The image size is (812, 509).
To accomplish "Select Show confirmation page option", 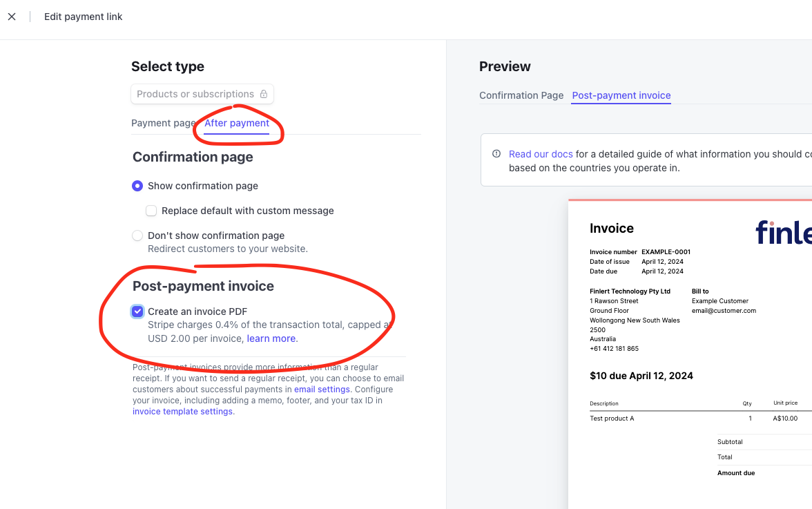I will point(137,186).
